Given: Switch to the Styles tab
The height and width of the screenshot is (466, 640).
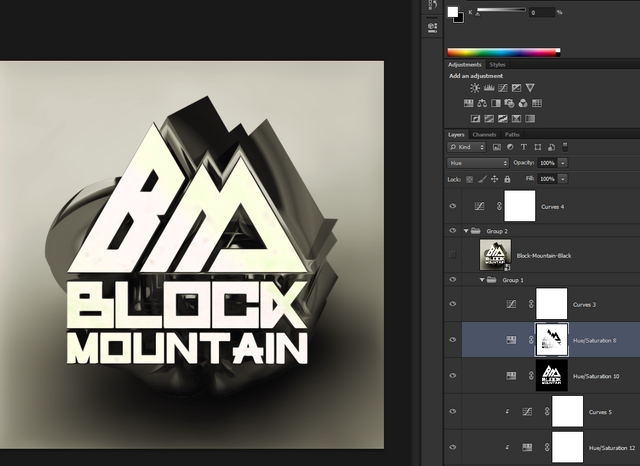Looking at the screenshot, I should click(497, 64).
